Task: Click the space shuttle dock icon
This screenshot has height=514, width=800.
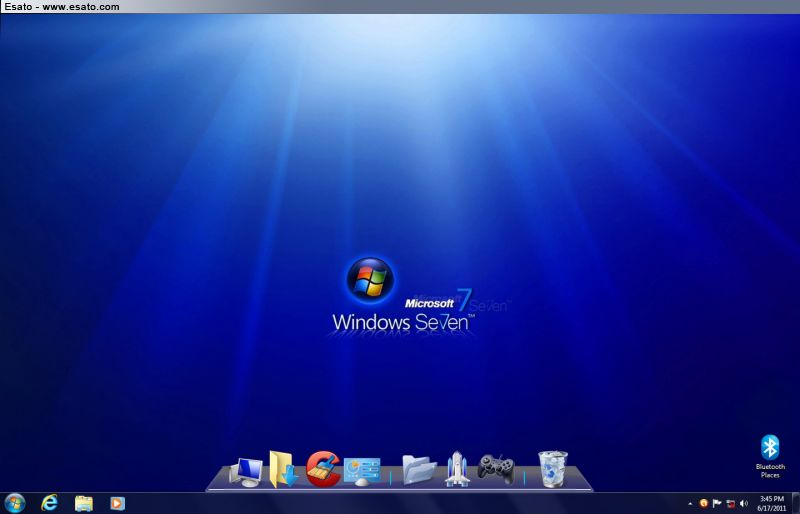Action: (x=457, y=469)
